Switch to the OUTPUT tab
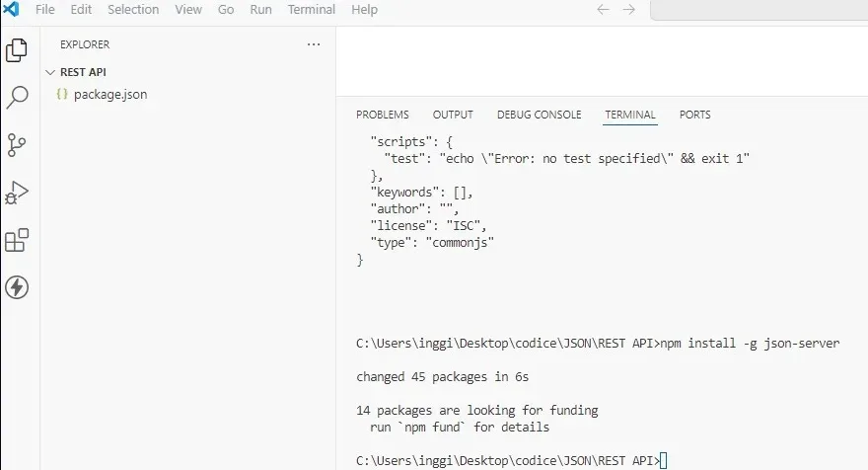Viewport: 868px width, 470px height. coord(453,115)
